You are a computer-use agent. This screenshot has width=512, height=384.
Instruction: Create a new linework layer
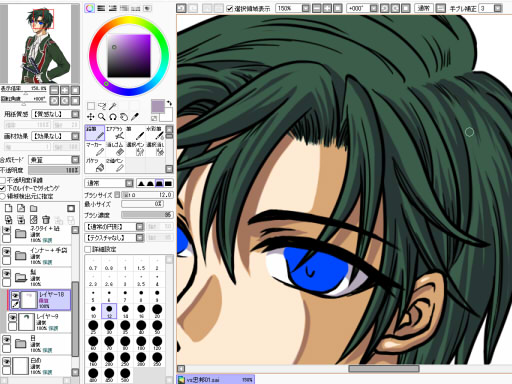click(x=21, y=208)
